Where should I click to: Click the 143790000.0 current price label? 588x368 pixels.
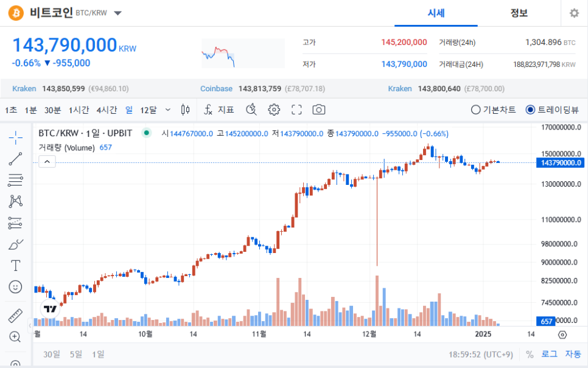tap(560, 162)
